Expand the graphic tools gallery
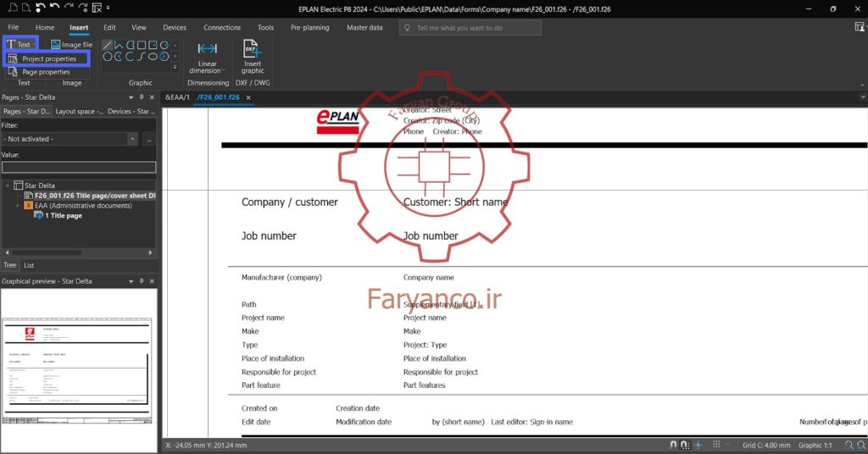Screen dimensions: 868x454 point(175,68)
